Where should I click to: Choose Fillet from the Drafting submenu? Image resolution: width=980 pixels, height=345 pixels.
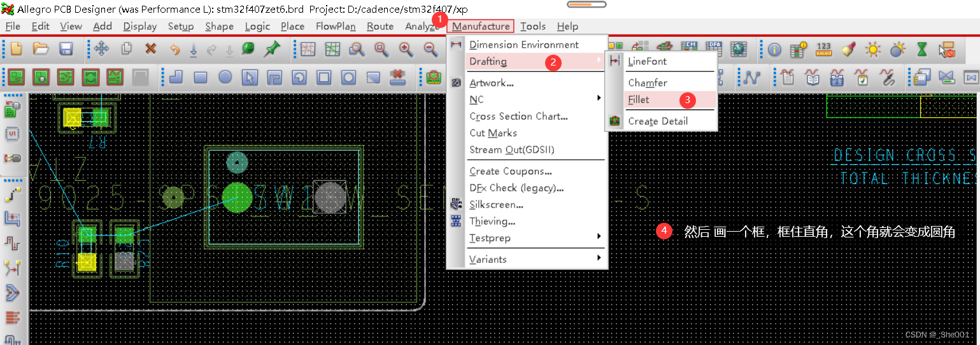click(639, 100)
